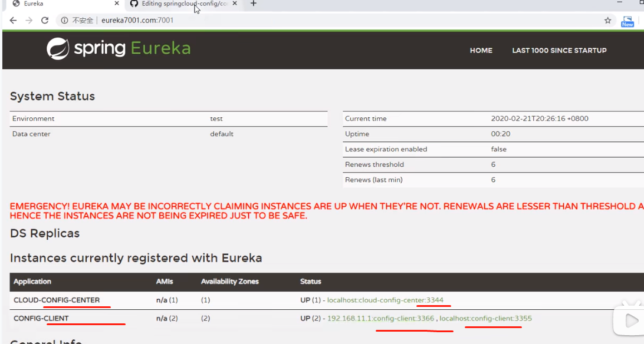The image size is (644, 344).
Task: Click the Renews threshold row label
Action: 374,165
